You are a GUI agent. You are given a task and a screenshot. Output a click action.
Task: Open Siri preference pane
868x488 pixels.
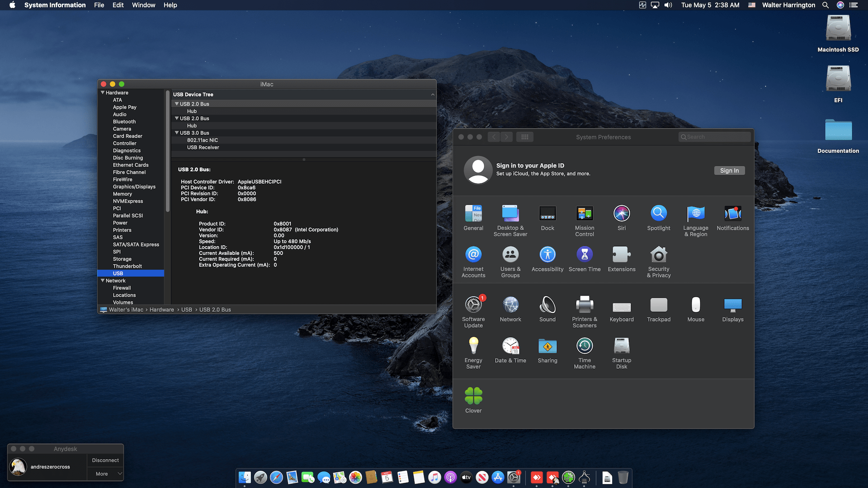[622, 217]
